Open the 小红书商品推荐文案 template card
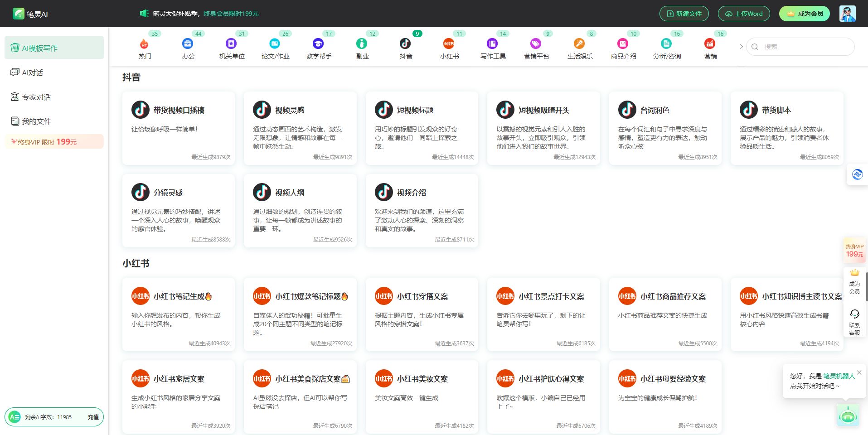Viewport: 868px width, 435px height. click(x=665, y=314)
